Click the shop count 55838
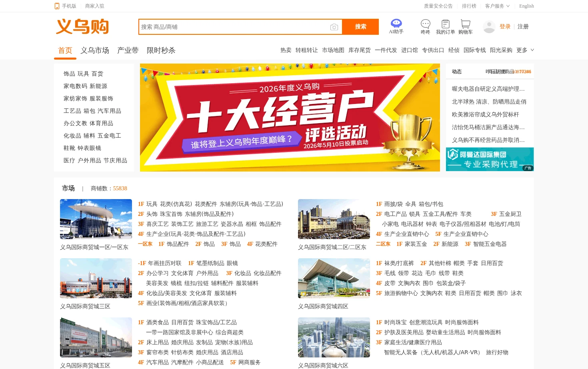This screenshot has width=588, height=369. coord(120,188)
